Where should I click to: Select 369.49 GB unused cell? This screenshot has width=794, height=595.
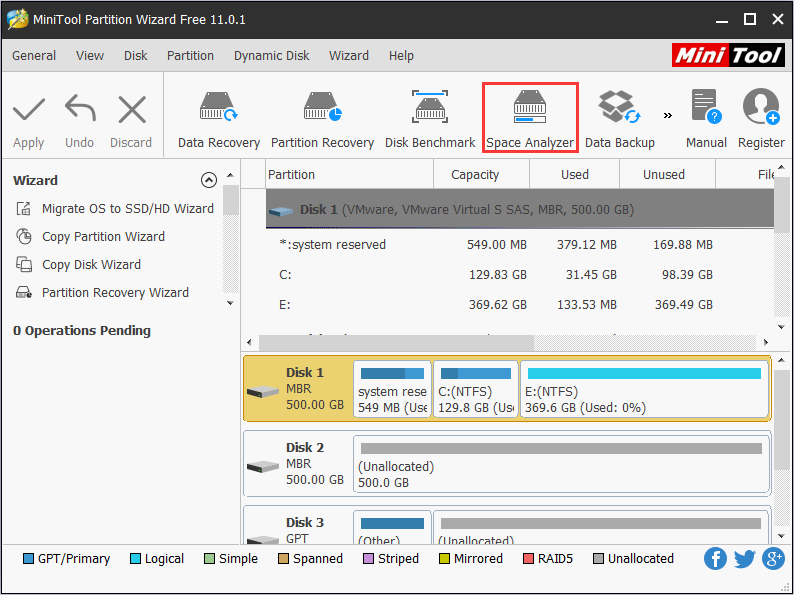coord(684,304)
